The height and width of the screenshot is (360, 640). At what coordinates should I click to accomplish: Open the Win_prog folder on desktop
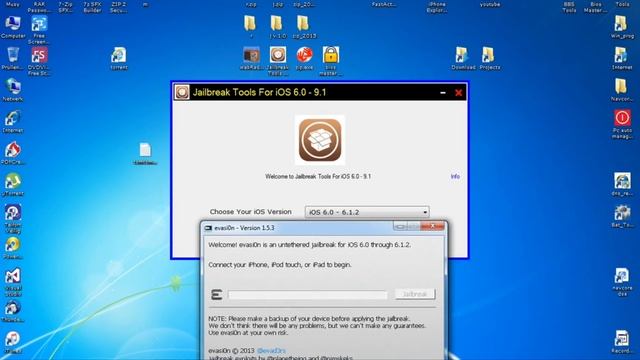pos(622,27)
